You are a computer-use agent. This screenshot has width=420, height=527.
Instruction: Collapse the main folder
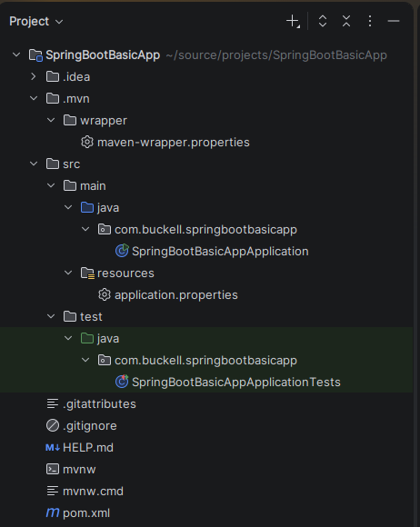[51, 185]
